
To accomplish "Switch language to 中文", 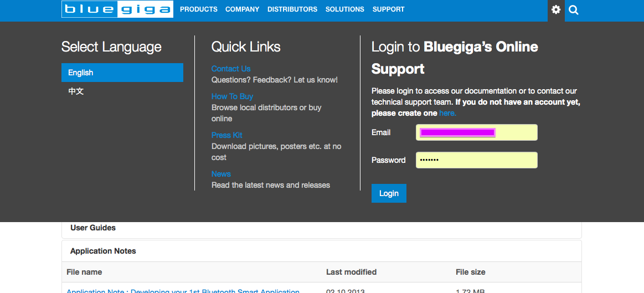I will [76, 91].
